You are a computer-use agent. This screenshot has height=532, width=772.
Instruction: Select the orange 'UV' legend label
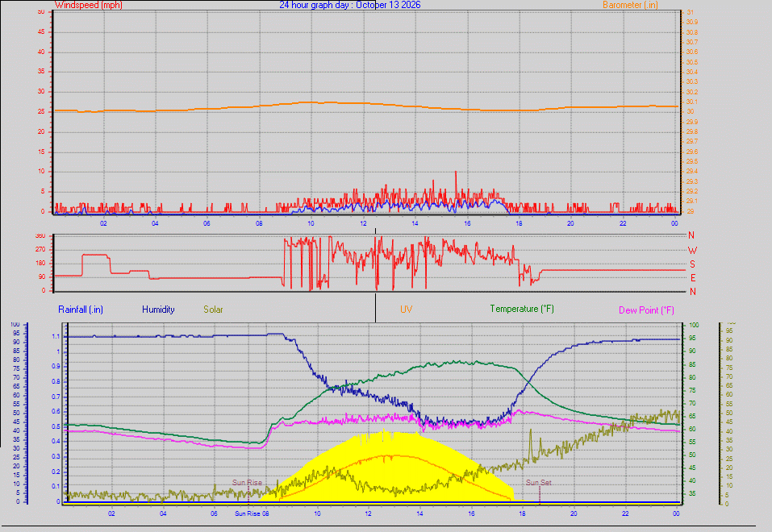407,310
